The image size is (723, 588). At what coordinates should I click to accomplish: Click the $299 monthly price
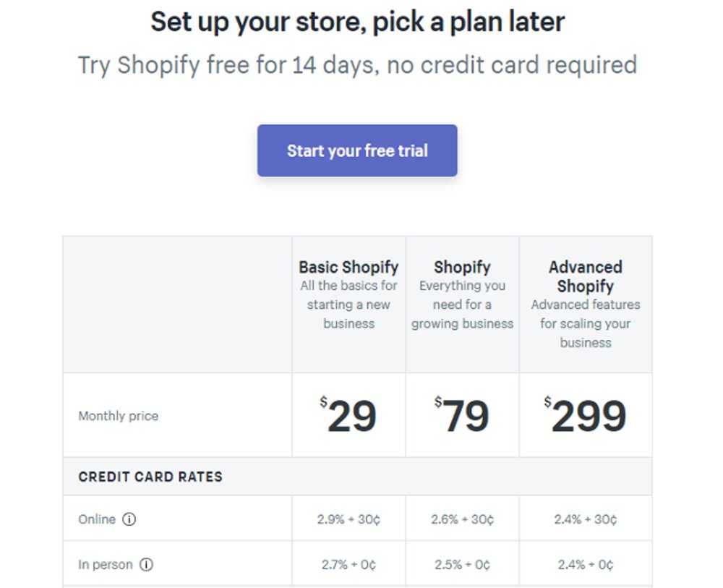586,416
